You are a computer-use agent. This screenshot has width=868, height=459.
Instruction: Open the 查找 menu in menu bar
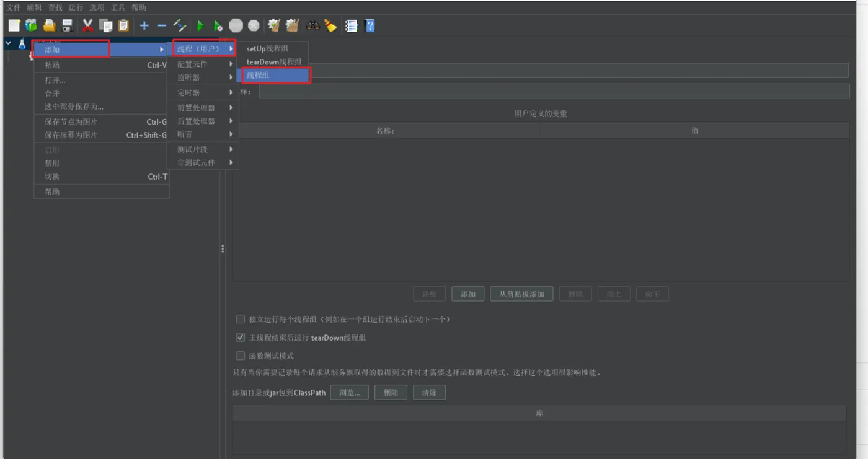click(x=55, y=7)
